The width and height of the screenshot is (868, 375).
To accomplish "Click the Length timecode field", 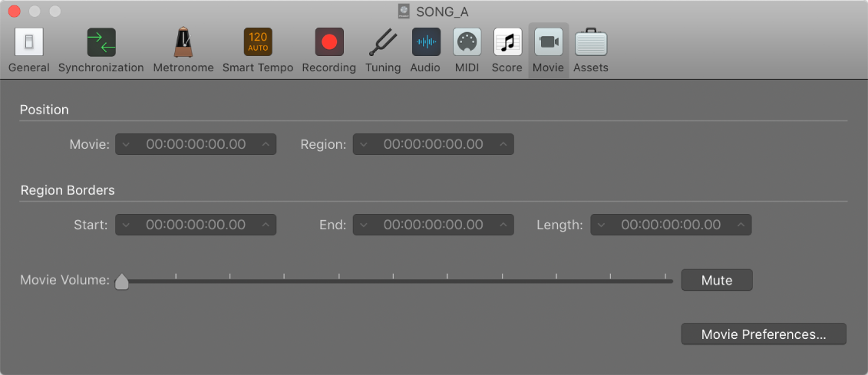I will (671, 225).
